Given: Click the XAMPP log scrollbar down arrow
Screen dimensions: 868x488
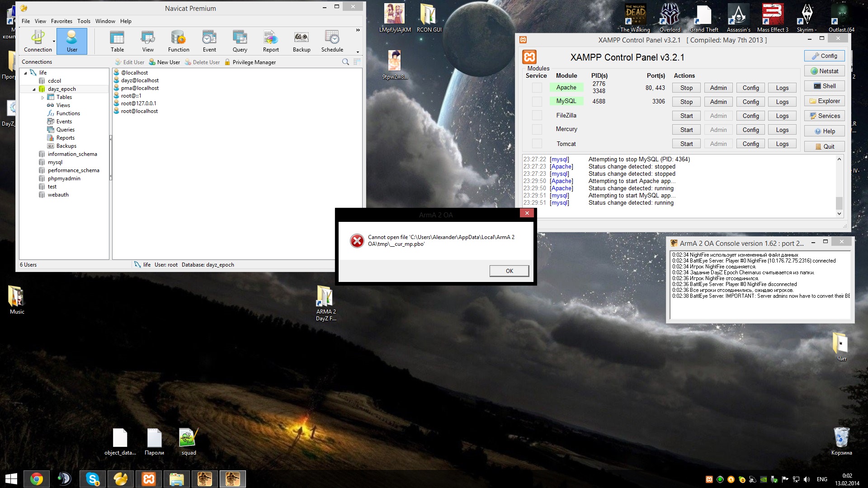Looking at the screenshot, I should (839, 214).
